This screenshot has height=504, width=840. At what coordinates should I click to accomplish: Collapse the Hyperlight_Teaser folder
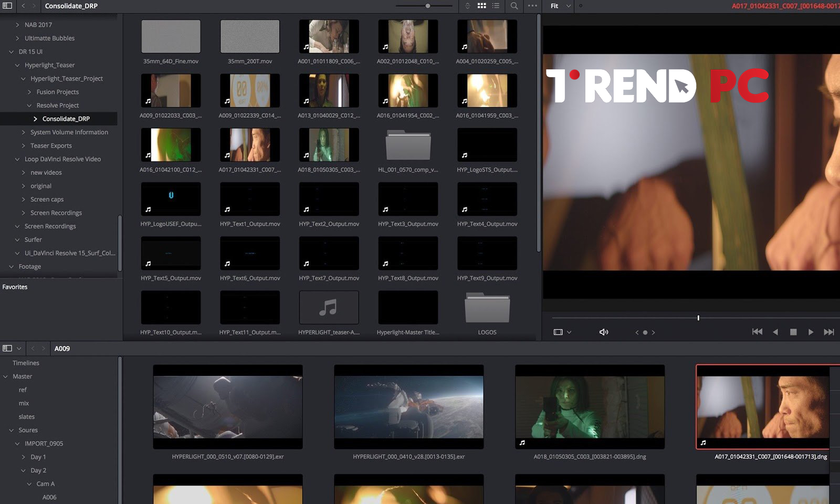click(17, 65)
